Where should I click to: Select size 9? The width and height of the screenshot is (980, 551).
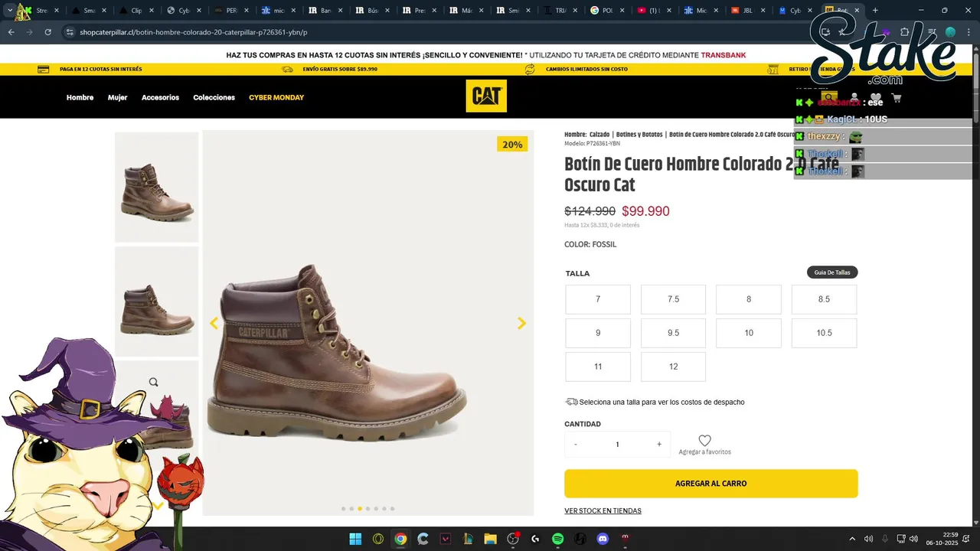tap(598, 333)
